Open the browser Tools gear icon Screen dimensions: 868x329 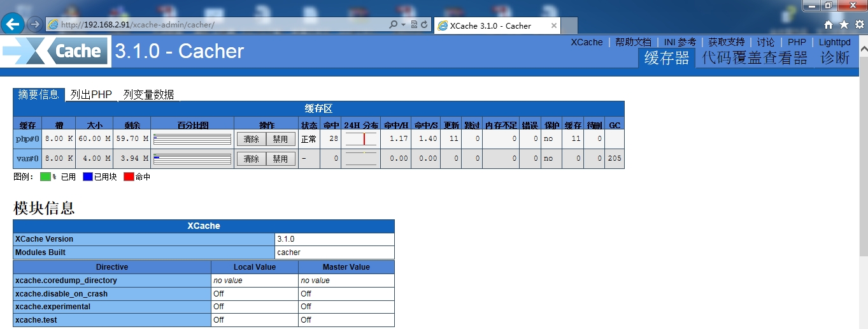click(859, 24)
